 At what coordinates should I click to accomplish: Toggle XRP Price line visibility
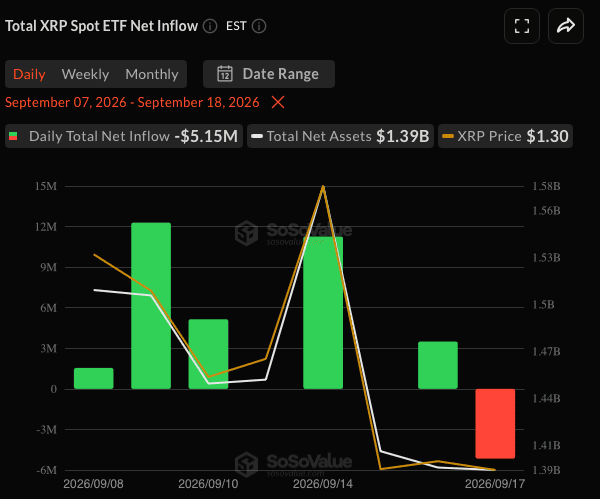[505, 136]
